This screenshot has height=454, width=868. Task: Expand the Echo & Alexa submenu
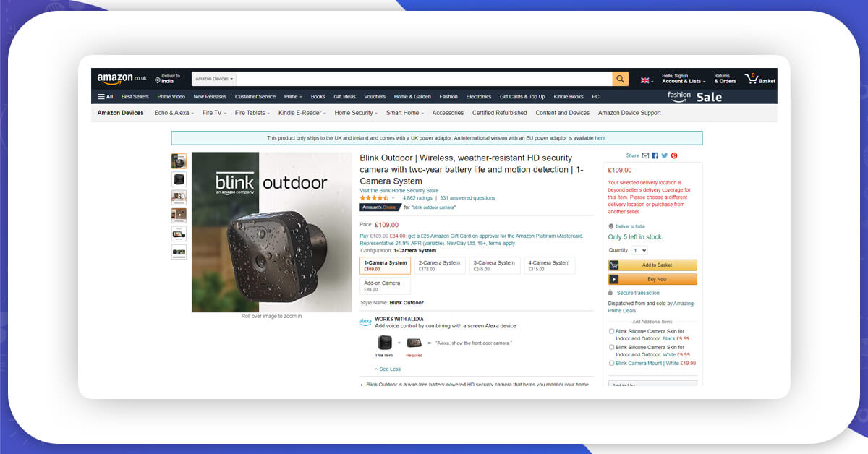tap(174, 113)
